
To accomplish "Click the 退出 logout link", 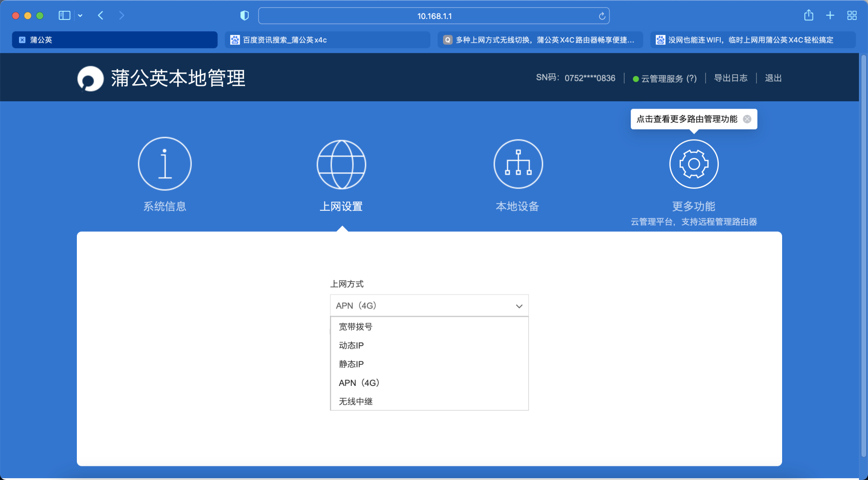I will (773, 78).
